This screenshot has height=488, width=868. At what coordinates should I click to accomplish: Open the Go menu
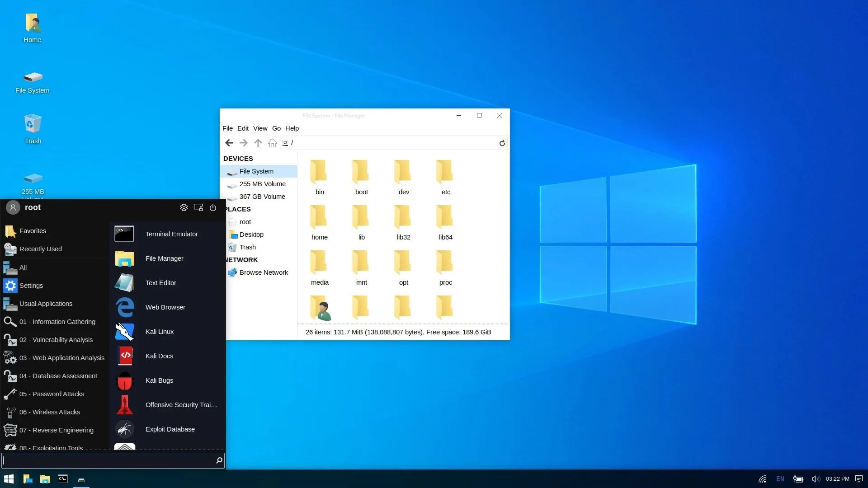tap(276, 128)
